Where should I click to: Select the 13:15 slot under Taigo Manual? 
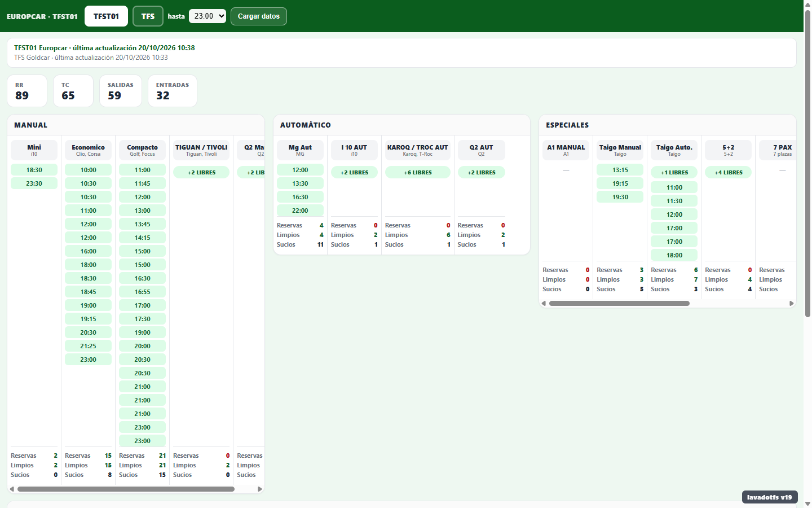[x=620, y=170]
